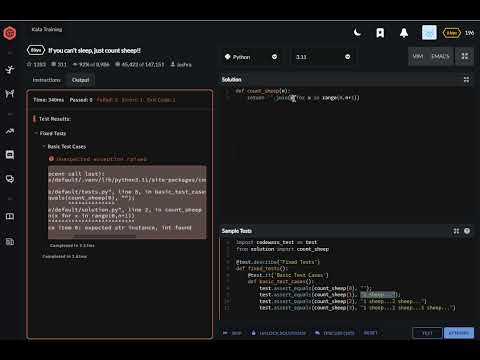Click Unlock Solutions
Screen dimensions: 480x360
coord(278,333)
